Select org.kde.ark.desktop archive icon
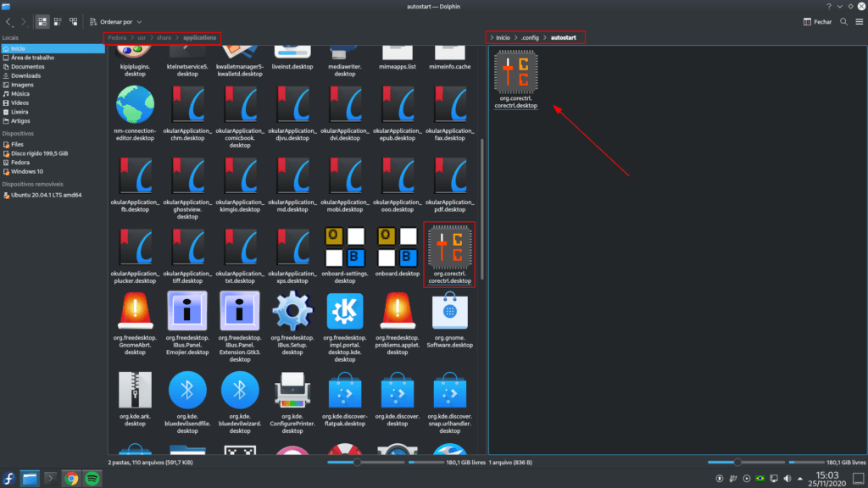The width and height of the screenshot is (868, 488). (x=135, y=391)
